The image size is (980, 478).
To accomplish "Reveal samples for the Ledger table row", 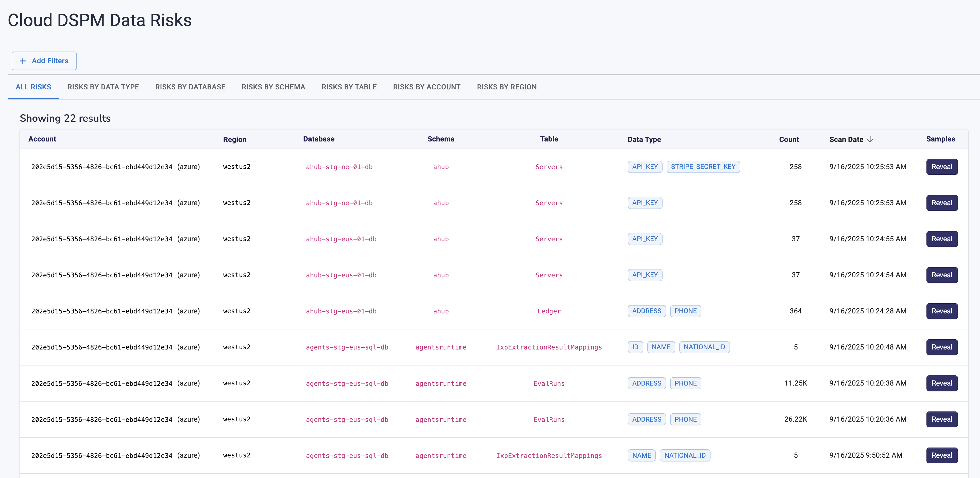I will click(942, 311).
